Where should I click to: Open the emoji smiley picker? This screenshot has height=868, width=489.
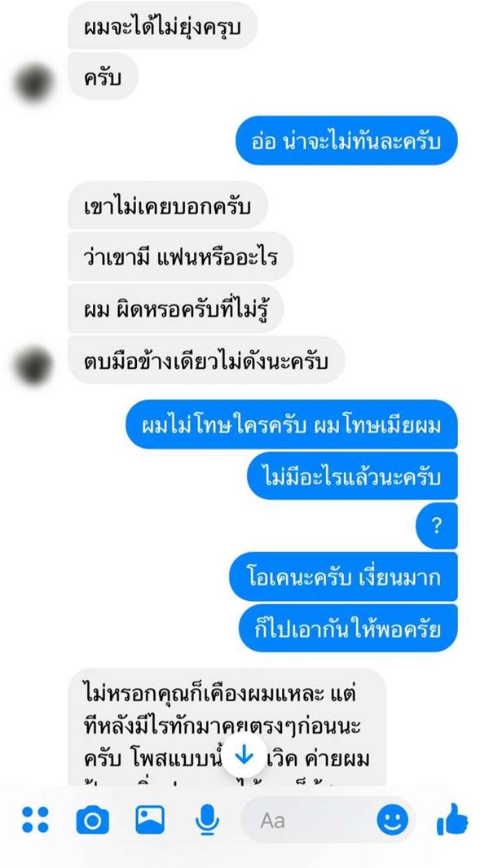click(x=393, y=820)
